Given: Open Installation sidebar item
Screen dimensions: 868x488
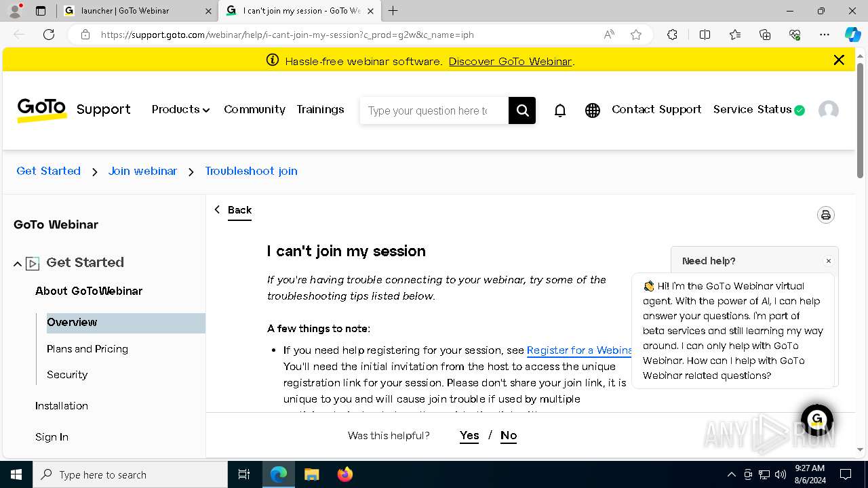Looking at the screenshot, I should tap(62, 406).
